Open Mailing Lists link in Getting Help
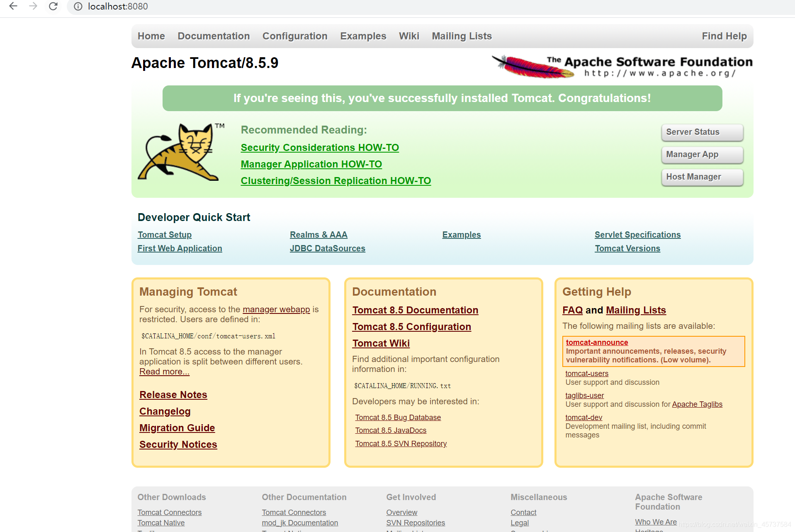 (636, 310)
